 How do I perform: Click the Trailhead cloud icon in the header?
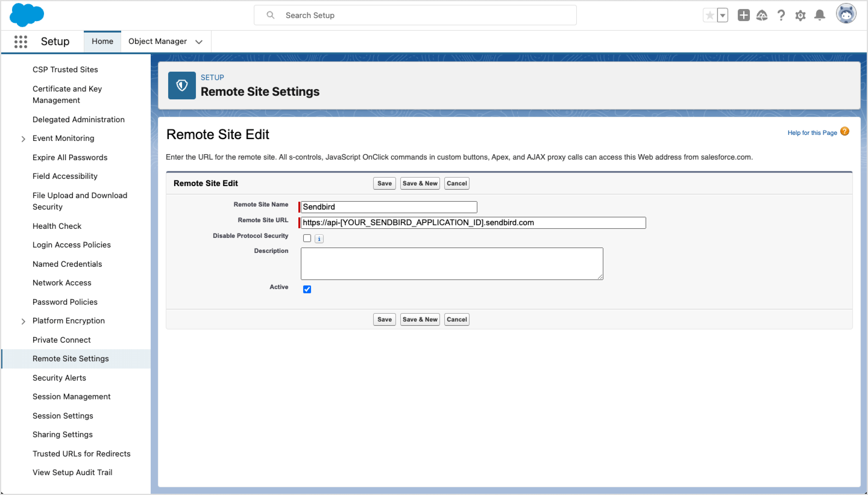click(762, 15)
